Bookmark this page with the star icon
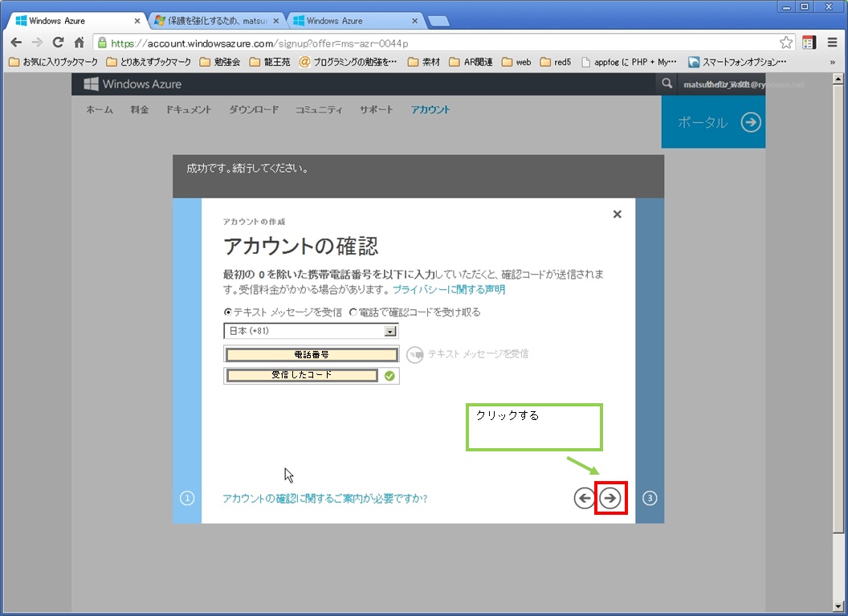The image size is (848, 616). tap(786, 43)
